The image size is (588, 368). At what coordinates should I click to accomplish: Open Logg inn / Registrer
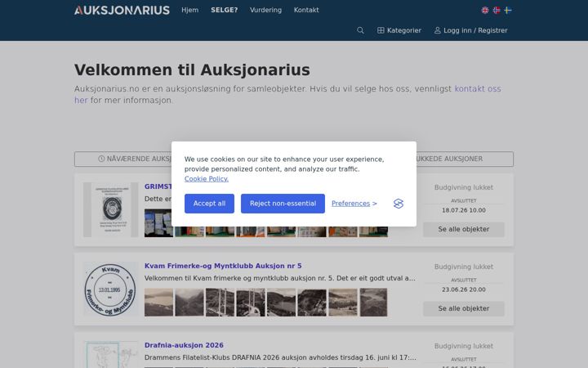(x=471, y=30)
